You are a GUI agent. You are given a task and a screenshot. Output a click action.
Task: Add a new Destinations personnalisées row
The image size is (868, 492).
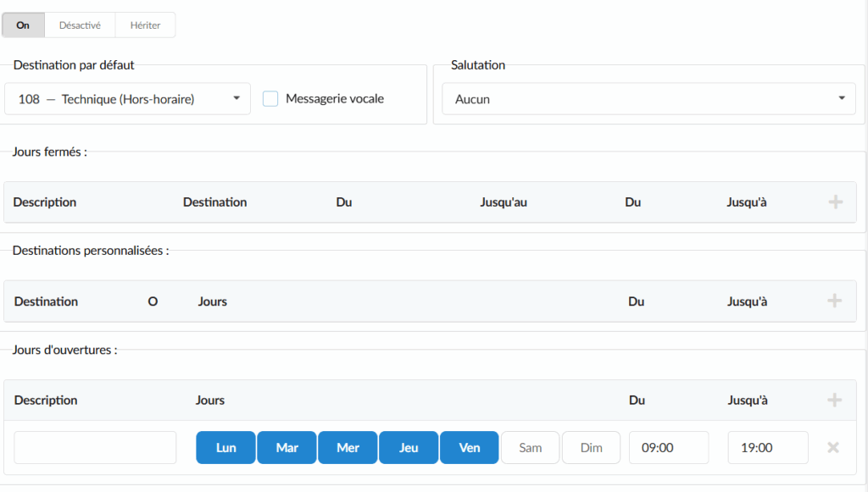[834, 301]
